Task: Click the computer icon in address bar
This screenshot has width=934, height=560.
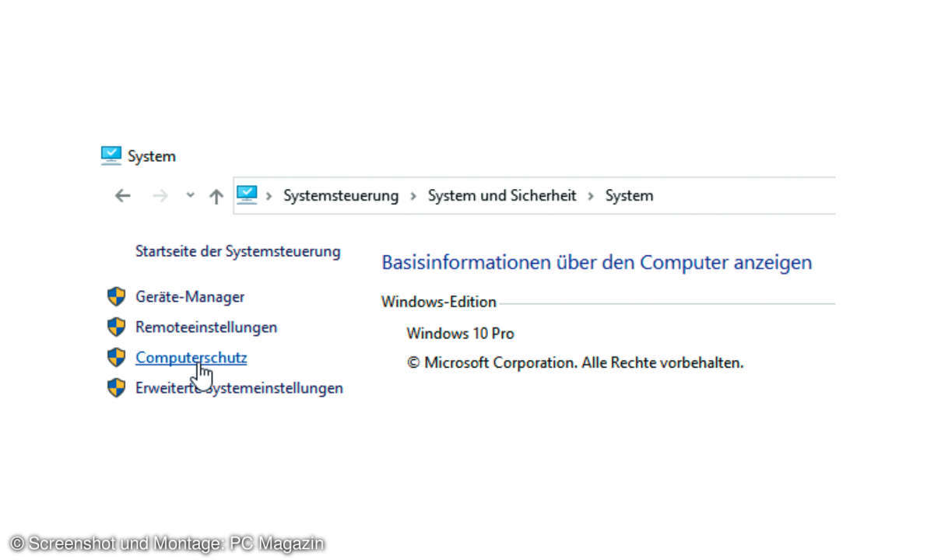Action: [x=247, y=194]
